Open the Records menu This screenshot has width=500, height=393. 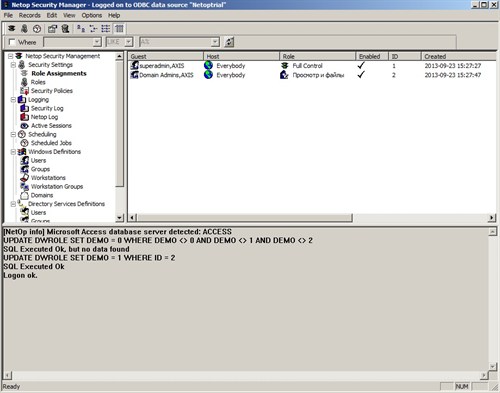pyautogui.click(x=30, y=15)
